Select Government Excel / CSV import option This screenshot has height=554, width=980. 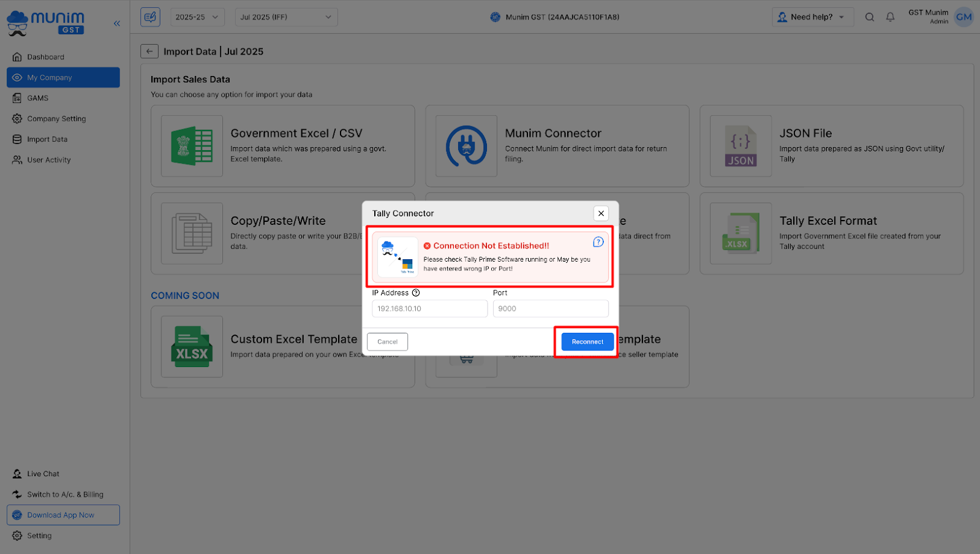pyautogui.click(x=282, y=146)
